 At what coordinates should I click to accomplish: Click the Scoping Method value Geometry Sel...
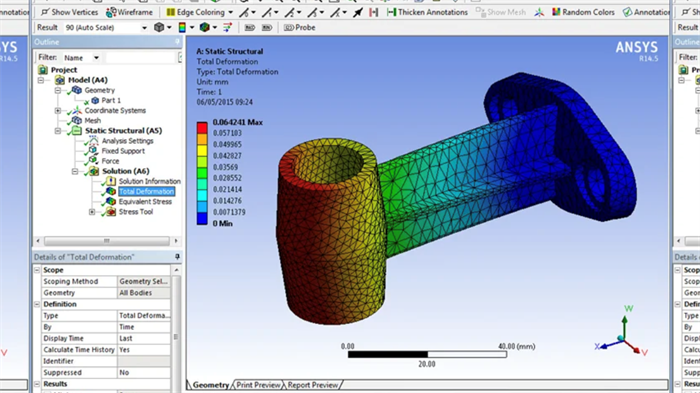pyautogui.click(x=144, y=281)
